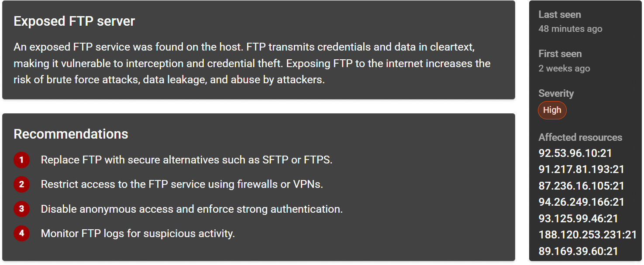Click the Exposed FTP server heading

click(x=74, y=21)
